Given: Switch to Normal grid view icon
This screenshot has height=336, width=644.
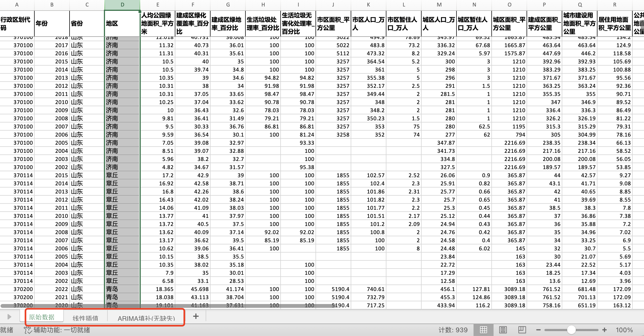Looking at the screenshot, I should (483, 330).
